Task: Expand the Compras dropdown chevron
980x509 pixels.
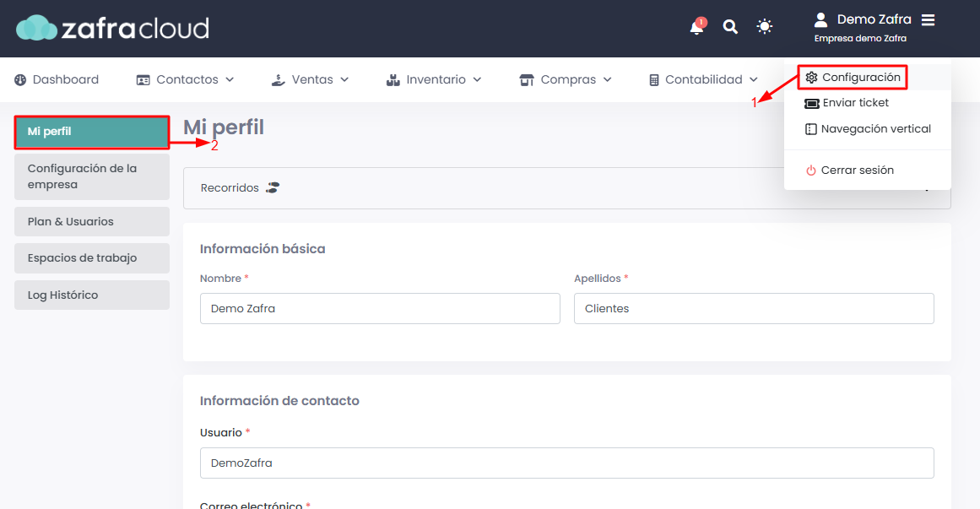Action: tap(608, 80)
